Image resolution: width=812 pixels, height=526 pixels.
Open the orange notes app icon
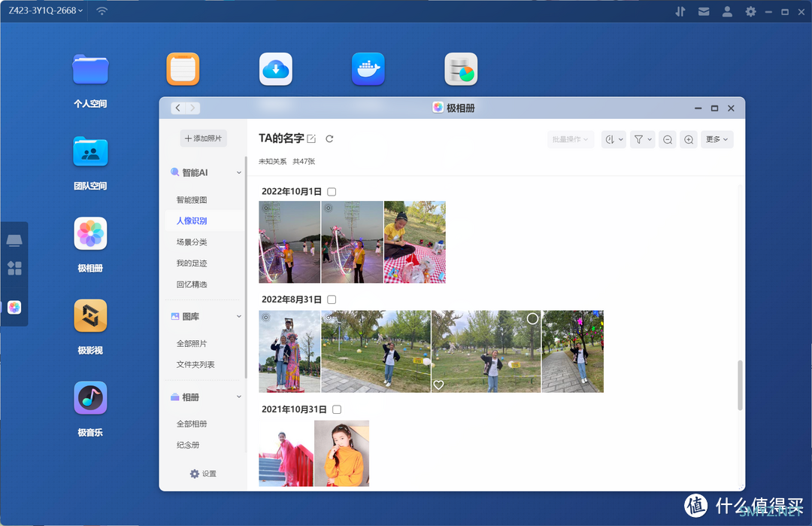[183, 69]
